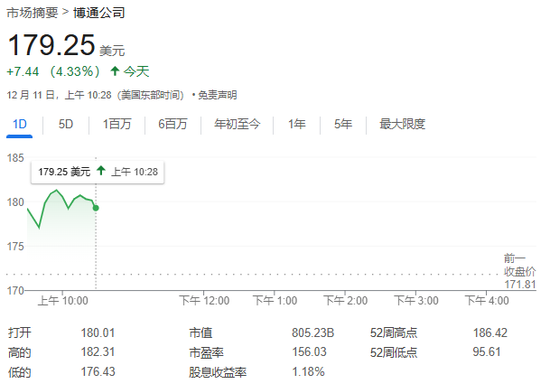The width and height of the screenshot is (550, 384).
Task: Click the 52周高点 value 186.42
Action: pos(490,333)
